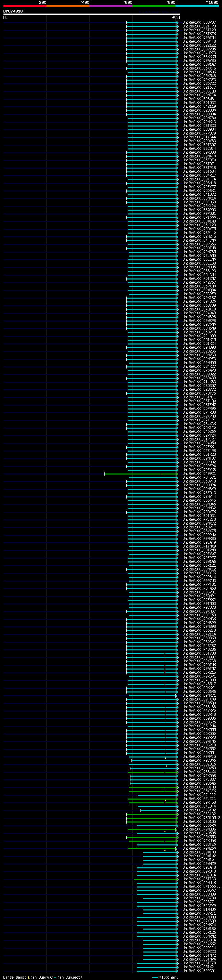Choose UniRef100_Q8W1A7 row label
Image resolution: width=222 pixels, height=980 pixels.
199,64
